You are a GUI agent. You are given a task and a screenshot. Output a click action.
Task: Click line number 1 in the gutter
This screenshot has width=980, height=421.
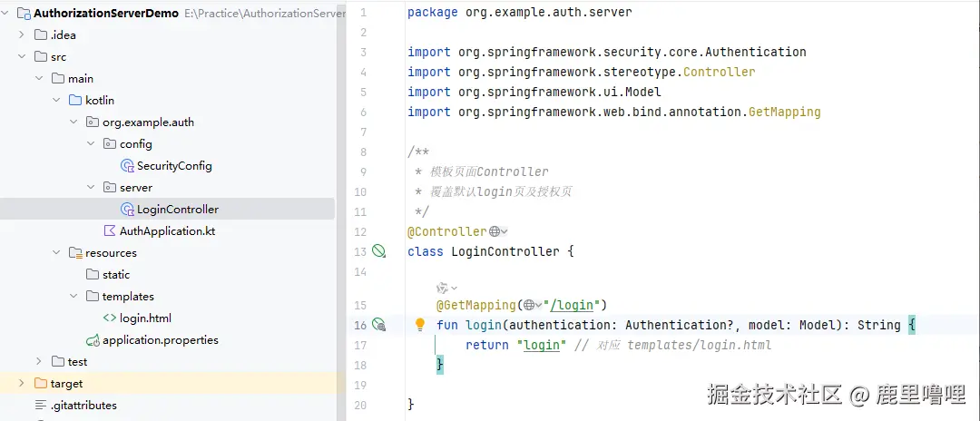(x=364, y=12)
